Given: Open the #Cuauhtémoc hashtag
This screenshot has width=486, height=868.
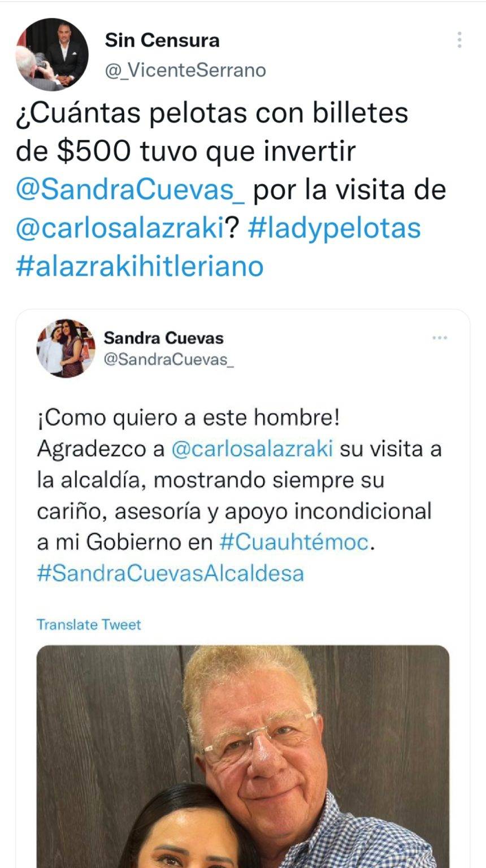Looking at the screenshot, I should pos(294,542).
